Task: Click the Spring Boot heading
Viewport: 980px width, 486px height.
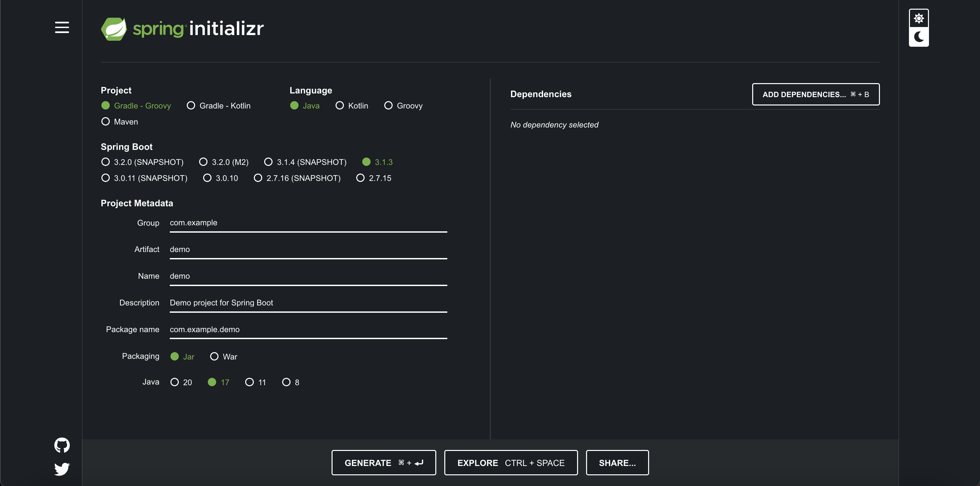Action: pyautogui.click(x=127, y=147)
